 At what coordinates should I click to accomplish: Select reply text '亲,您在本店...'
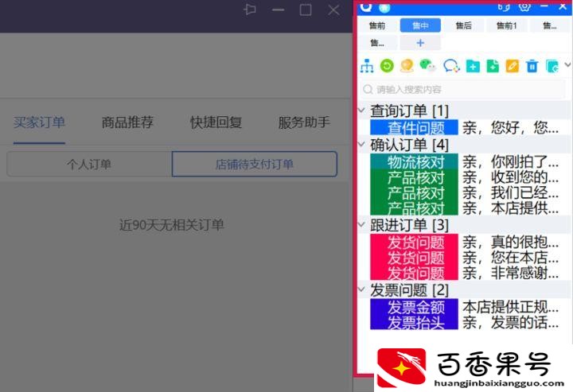(510, 258)
